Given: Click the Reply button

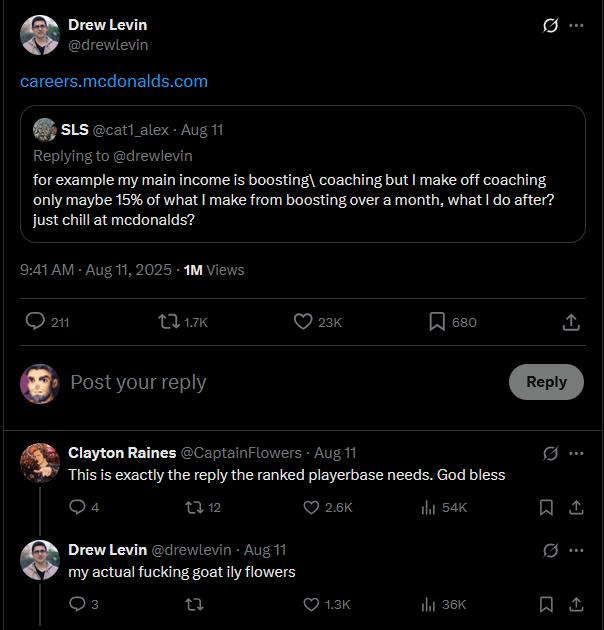Looking at the screenshot, I should point(546,382).
